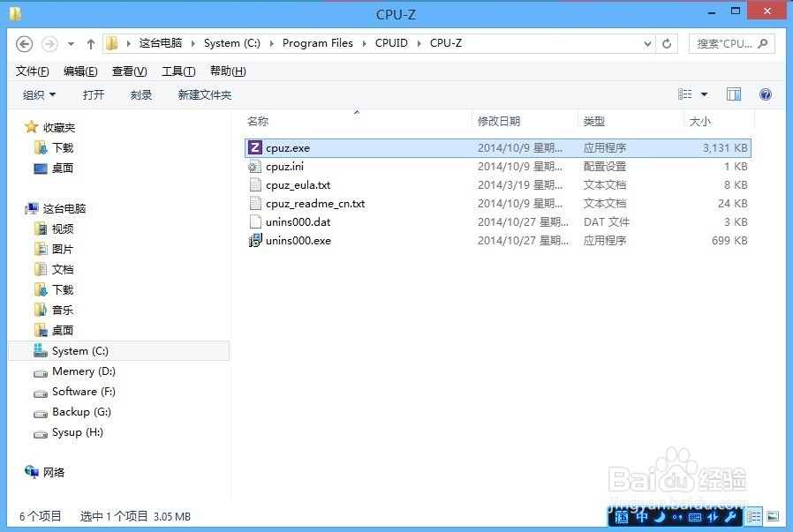Open the views dropdown arrow near the list icon

[x=704, y=94]
